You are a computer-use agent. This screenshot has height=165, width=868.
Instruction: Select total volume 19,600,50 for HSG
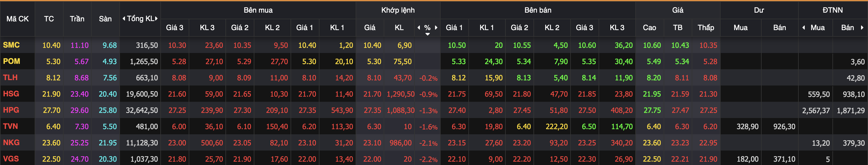pos(142,94)
